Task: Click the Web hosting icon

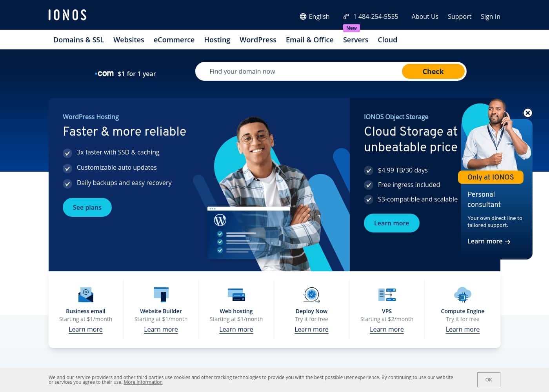Action: click(x=236, y=294)
